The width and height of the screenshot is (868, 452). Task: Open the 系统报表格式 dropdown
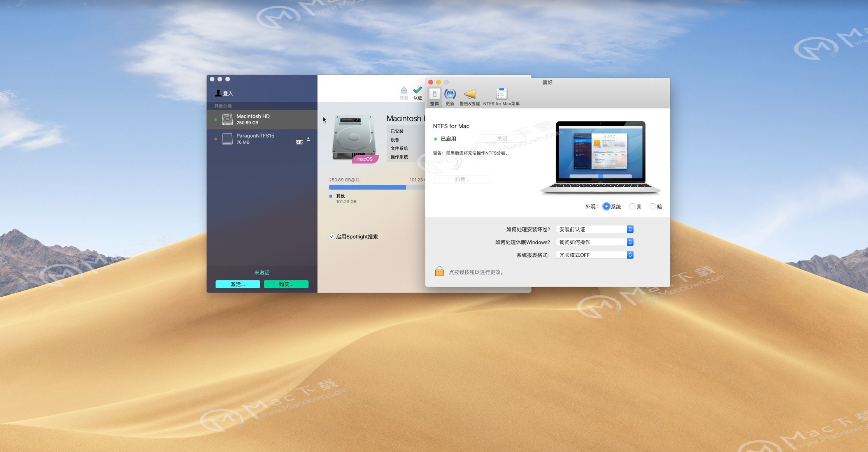[594, 255]
